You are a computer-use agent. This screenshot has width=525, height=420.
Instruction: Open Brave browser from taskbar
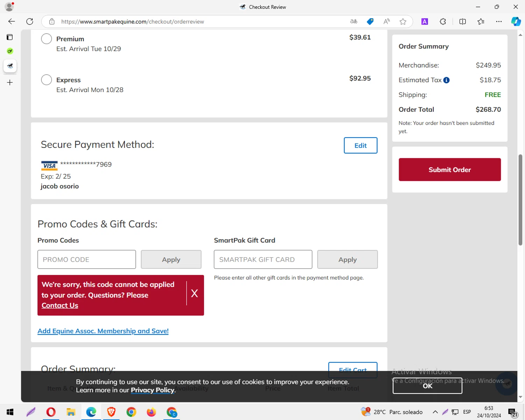[111, 412]
